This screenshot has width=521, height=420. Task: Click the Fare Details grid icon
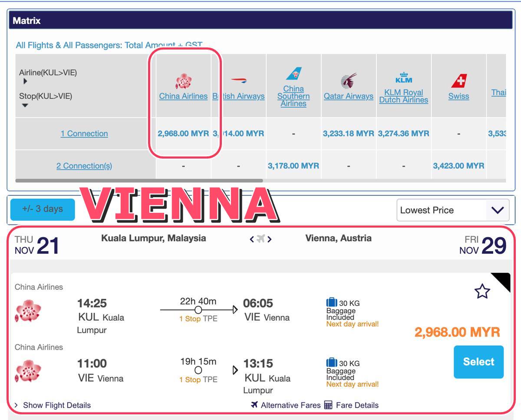pyautogui.click(x=328, y=405)
